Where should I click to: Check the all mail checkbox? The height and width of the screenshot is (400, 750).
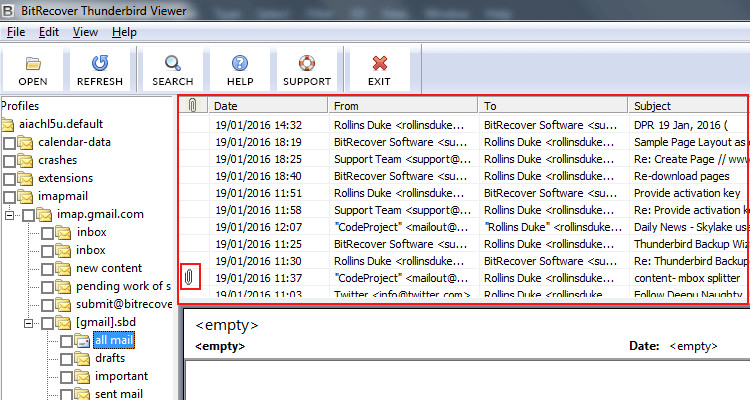coord(66,341)
